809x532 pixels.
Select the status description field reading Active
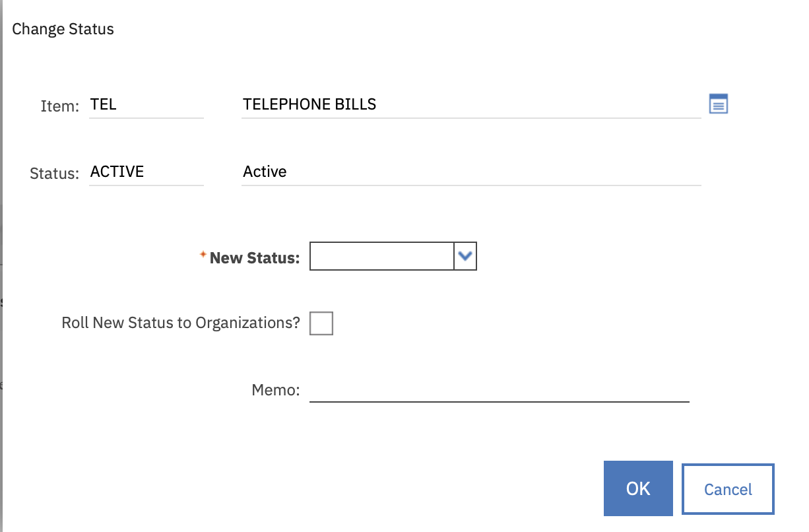470,172
